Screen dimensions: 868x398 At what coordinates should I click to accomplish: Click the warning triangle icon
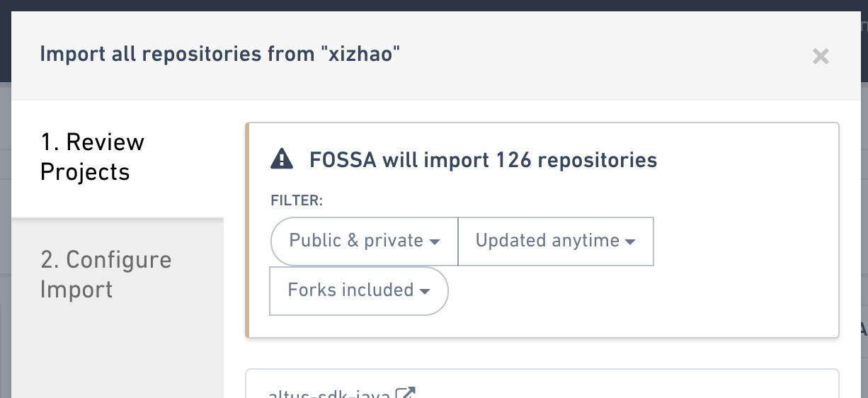[x=282, y=159]
